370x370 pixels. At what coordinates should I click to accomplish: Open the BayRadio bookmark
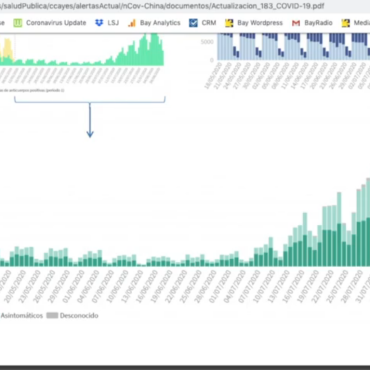(x=318, y=23)
